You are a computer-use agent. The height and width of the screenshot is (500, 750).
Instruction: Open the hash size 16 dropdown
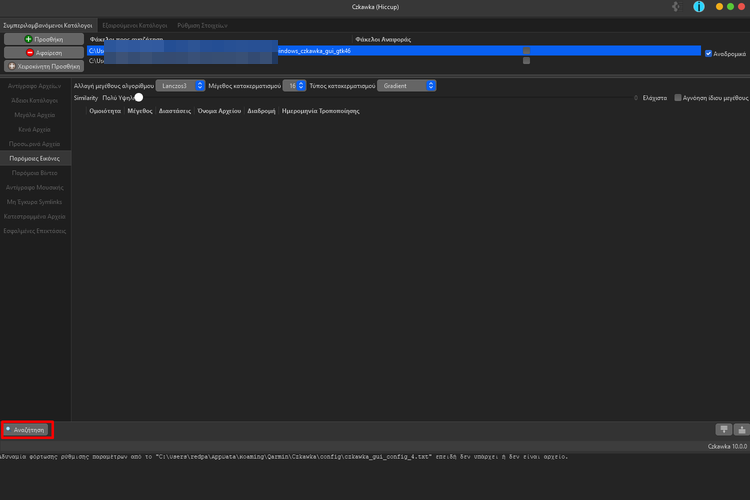tap(294, 86)
